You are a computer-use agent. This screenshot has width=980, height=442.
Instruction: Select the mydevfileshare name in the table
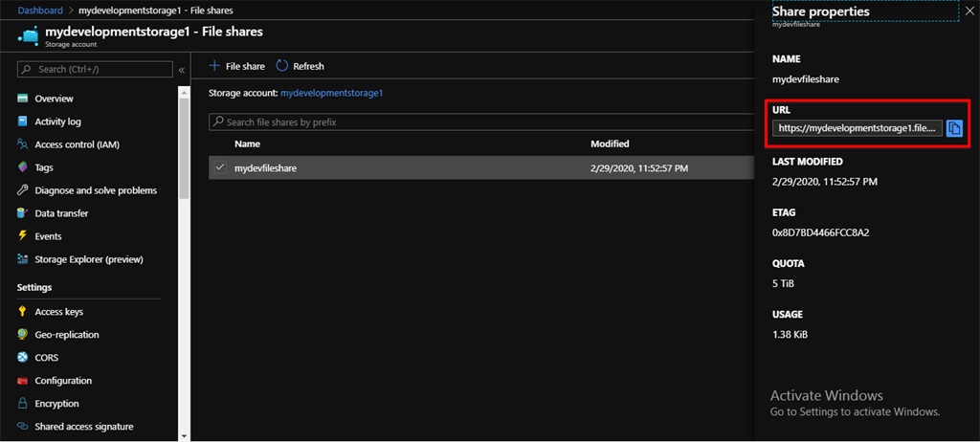[x=266, y=167]
